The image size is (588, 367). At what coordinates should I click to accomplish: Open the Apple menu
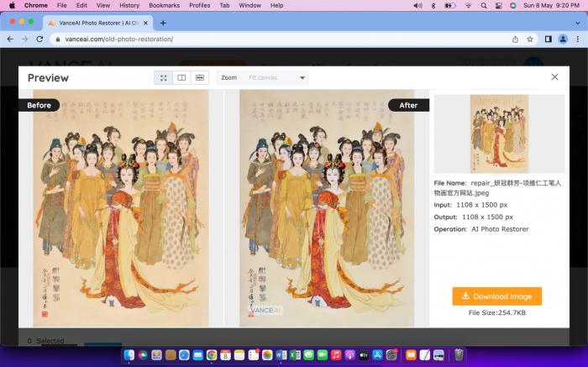pyautogui.click(x=12, y=5)
